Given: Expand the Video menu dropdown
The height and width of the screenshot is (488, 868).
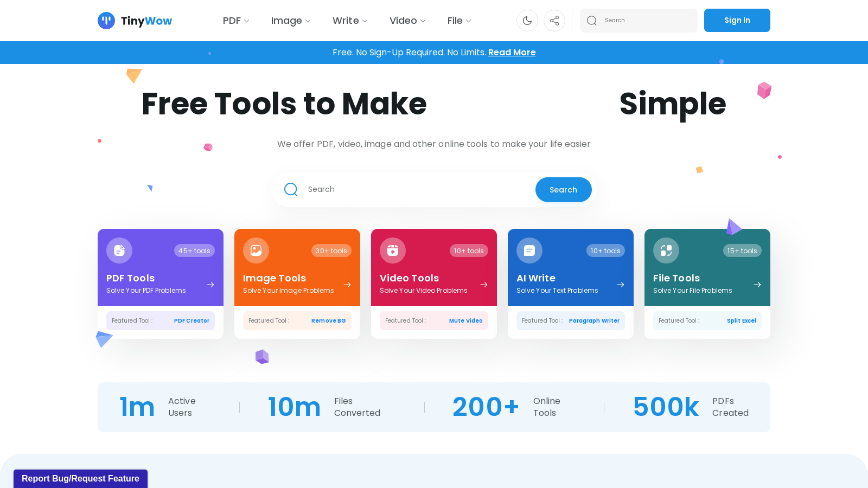Looking at the screenshot, I should (x=407, y=21).
